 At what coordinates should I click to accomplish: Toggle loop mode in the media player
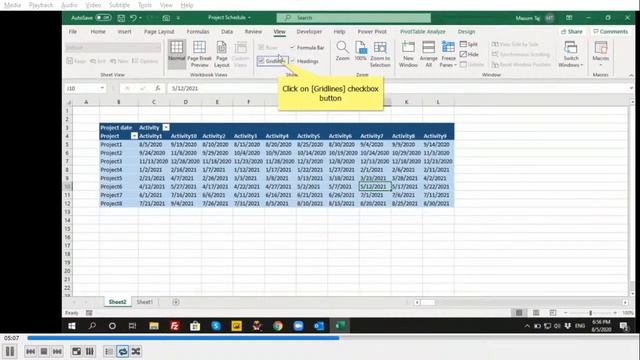point(122,351)
